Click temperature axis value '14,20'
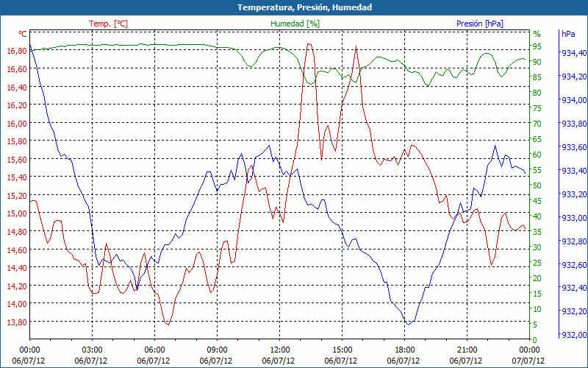The image size is (588, 368). pos(17,286)
